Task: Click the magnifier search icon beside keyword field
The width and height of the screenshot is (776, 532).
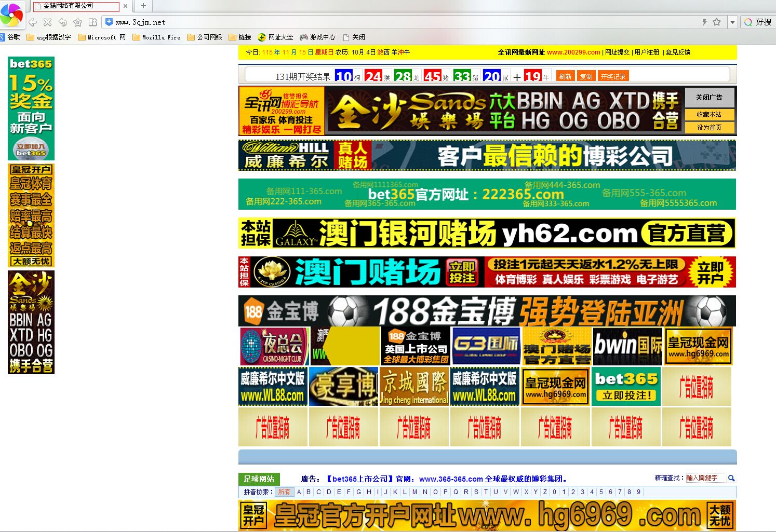Action: (x=731, y=478)
